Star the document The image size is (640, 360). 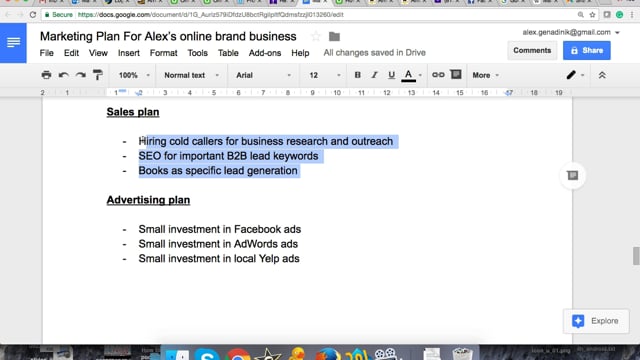pos(316,37)
